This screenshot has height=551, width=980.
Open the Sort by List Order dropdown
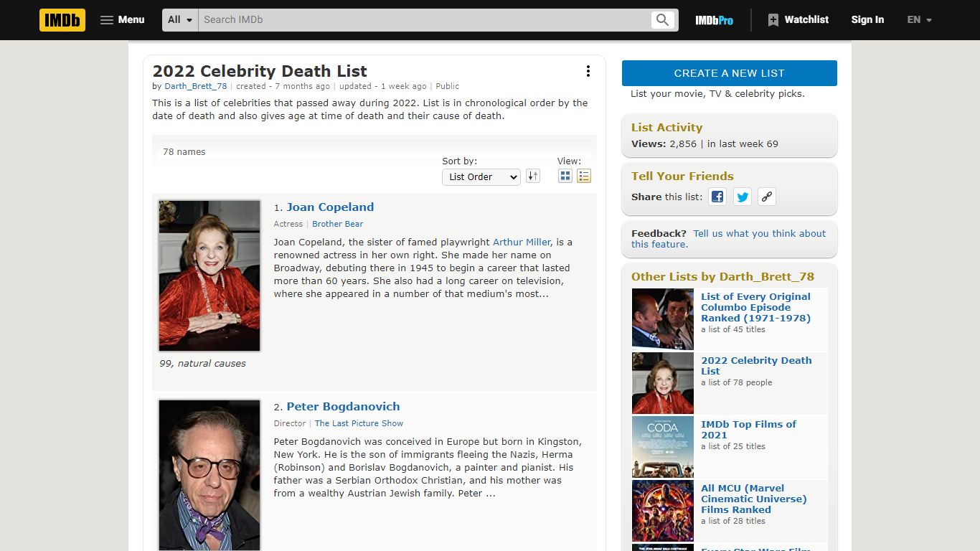tap(481, 176)
